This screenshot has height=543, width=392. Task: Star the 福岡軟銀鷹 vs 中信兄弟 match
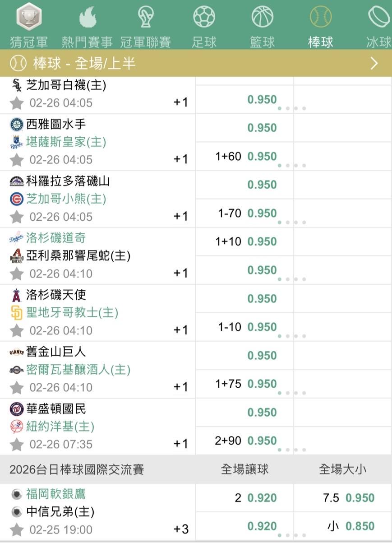pos(17,529)
